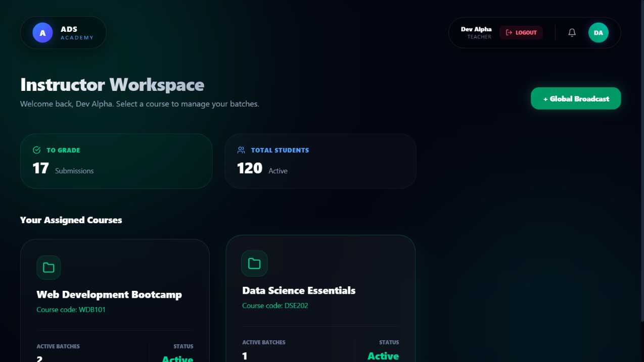Click the Data Science Essentials folder icon

click(x=254, y=264)
